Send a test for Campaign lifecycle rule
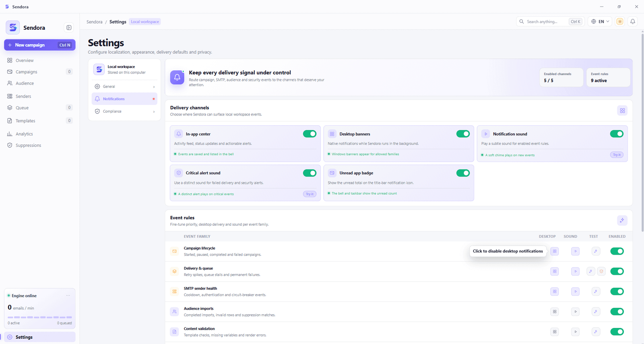The width and height of the screenshot is (644, 344). tap(596, 251)
